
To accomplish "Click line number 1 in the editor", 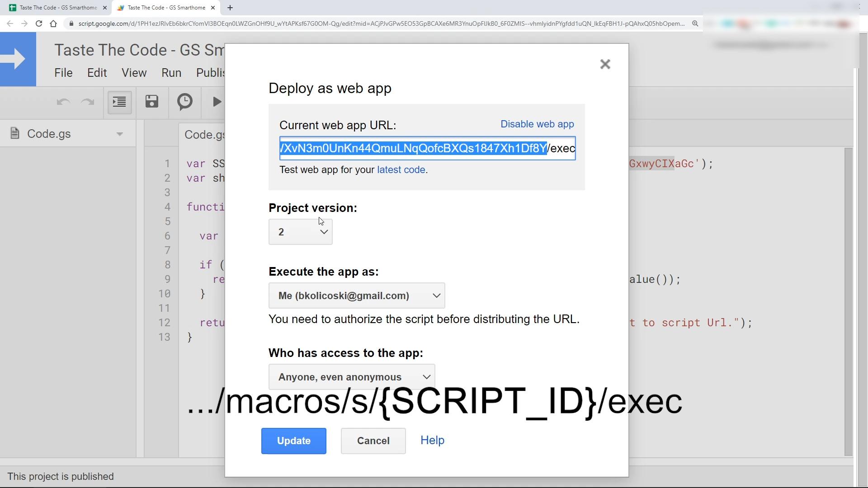I will click(x=168, y=164).
